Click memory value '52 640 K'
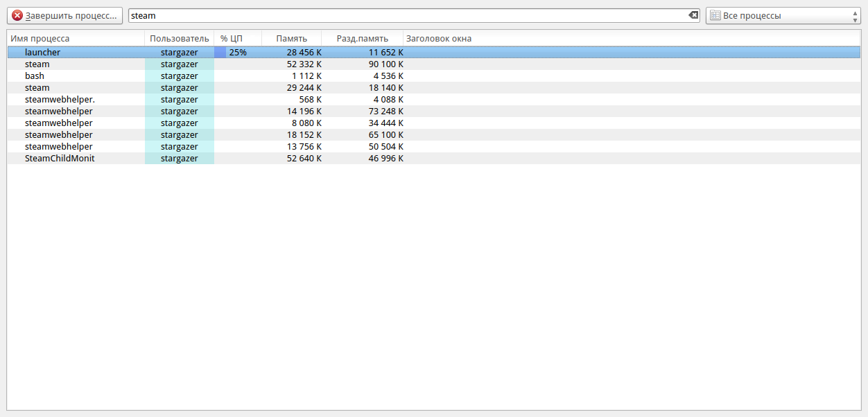 [x=304, y=158]
